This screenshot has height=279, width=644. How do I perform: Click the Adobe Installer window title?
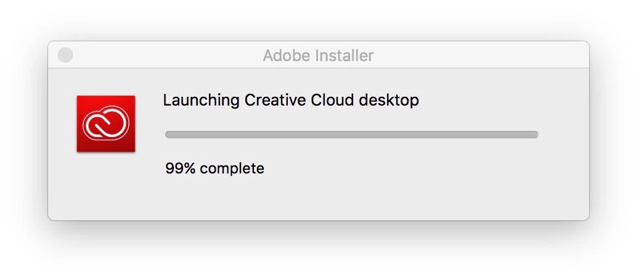pos(318,56)
